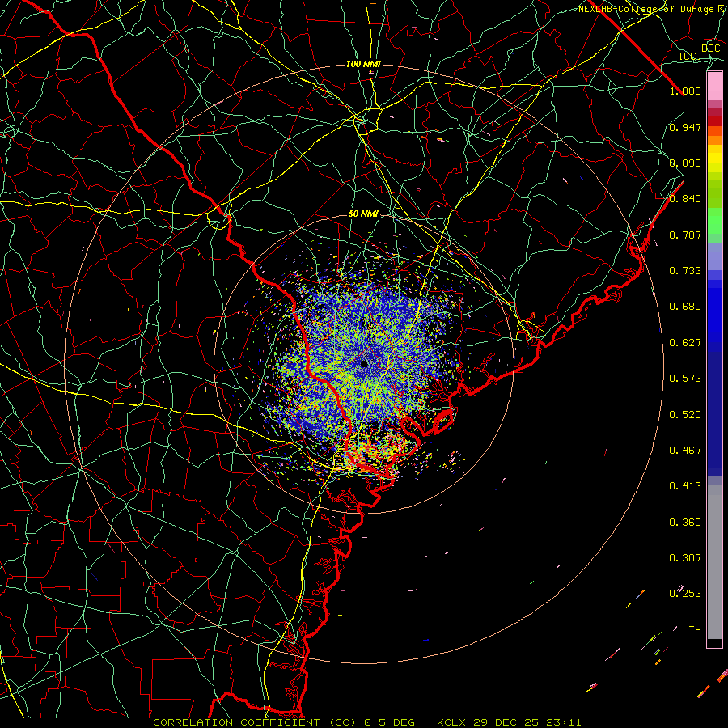Click the "100 NMI" range ring label

363,64
